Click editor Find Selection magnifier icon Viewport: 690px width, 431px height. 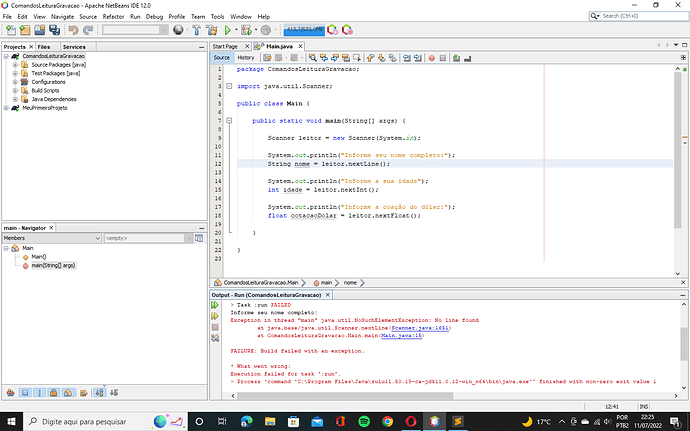pyautogui.click(x=312, y=58)
